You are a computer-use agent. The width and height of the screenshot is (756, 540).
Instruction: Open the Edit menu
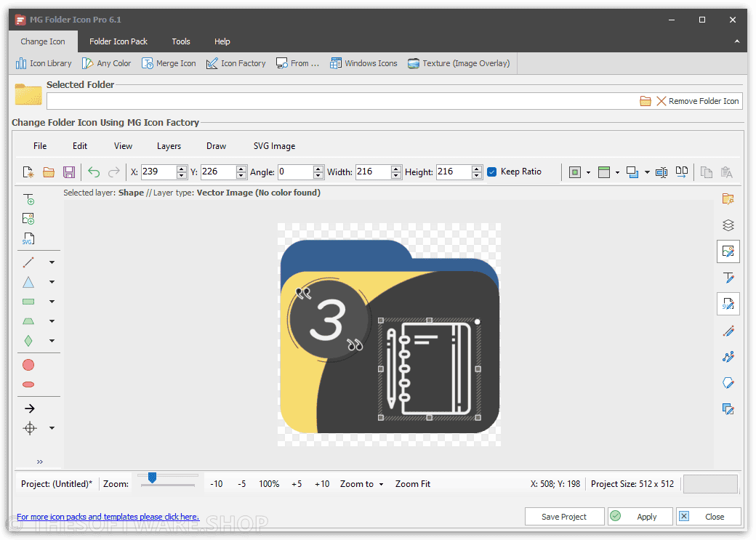79,146
